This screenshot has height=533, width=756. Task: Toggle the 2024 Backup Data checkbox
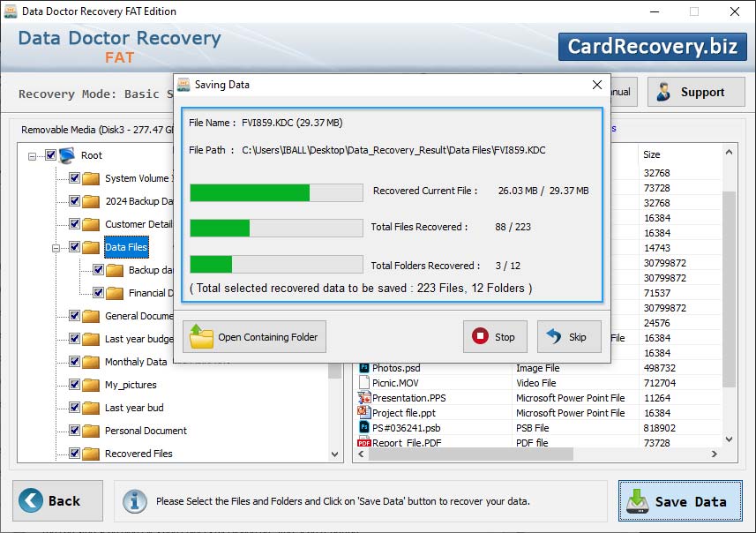(x=74, y=200)
